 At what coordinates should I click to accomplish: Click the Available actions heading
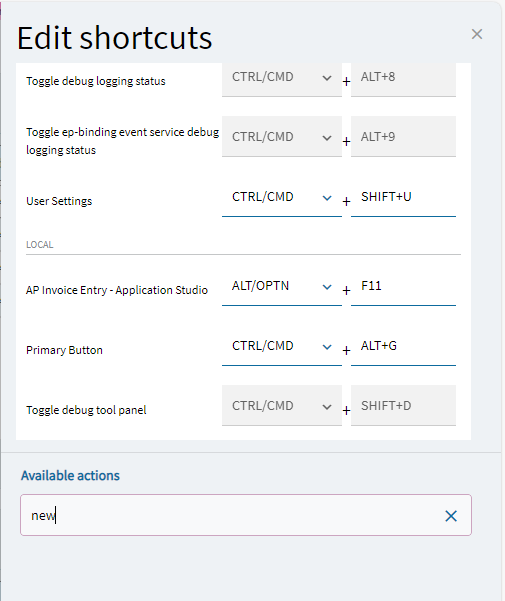click(x=71, y=476)
